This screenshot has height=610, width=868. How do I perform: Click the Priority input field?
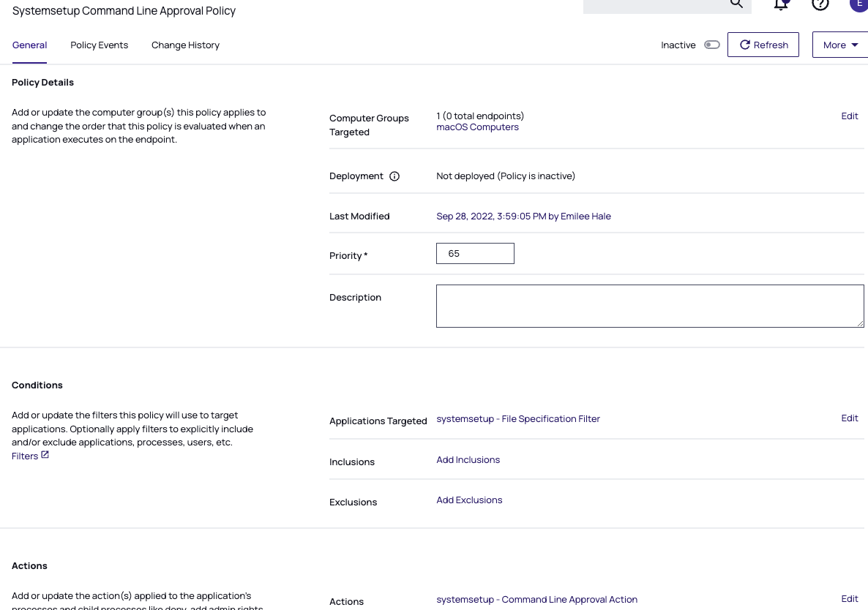click(475, 254)
